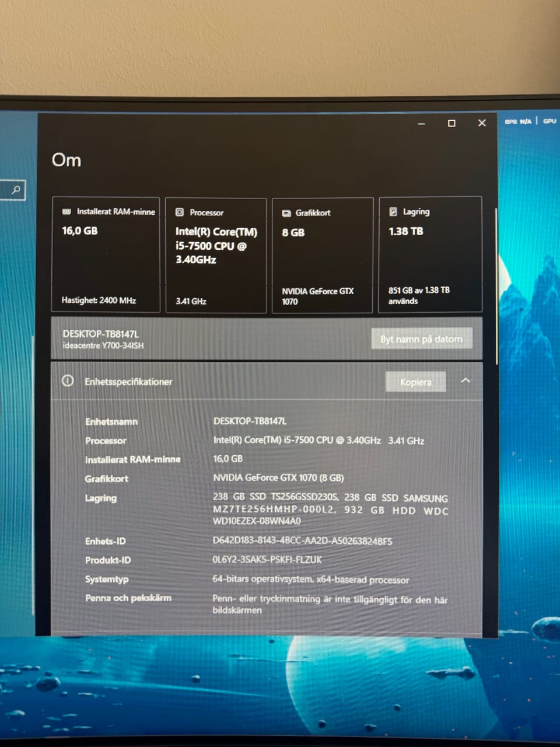The height and width of the screenshot is (747, 560).
Task: Close the Om settings window
Action: 482,123
